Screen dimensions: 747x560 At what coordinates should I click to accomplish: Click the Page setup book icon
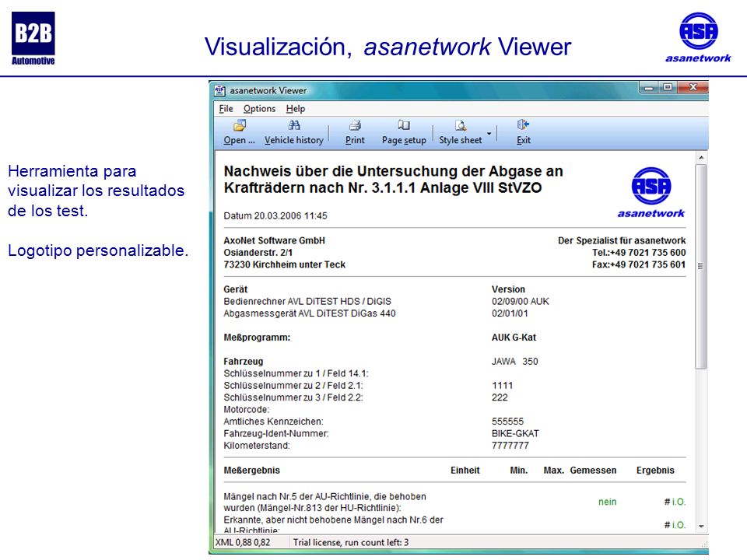(x=404, y=124)
